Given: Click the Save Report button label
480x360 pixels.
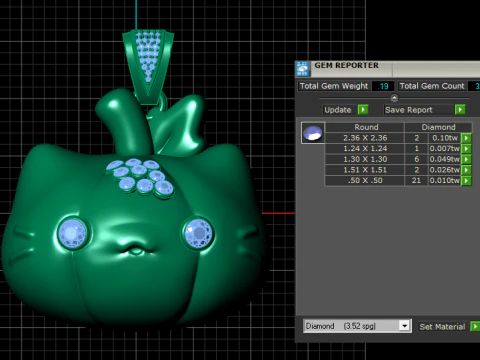Looking at the screenshot, I should point(409,110).
